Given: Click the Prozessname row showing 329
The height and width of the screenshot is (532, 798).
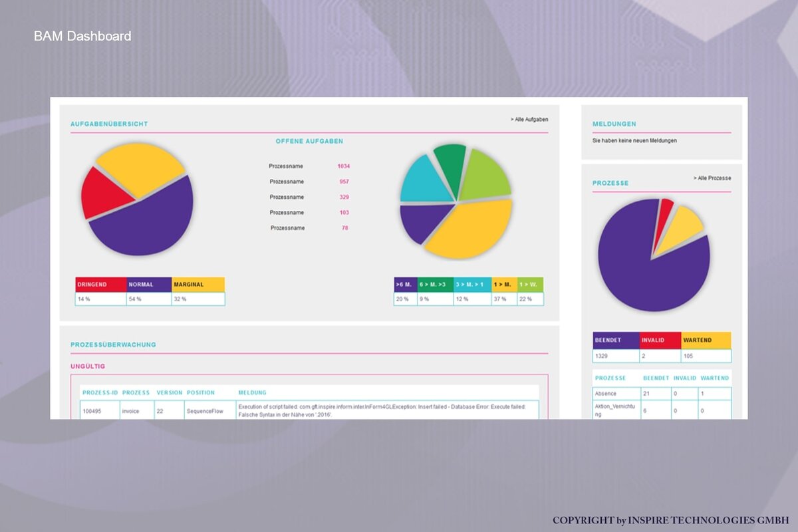Looking at the screenshot, I should coord(309,197).
